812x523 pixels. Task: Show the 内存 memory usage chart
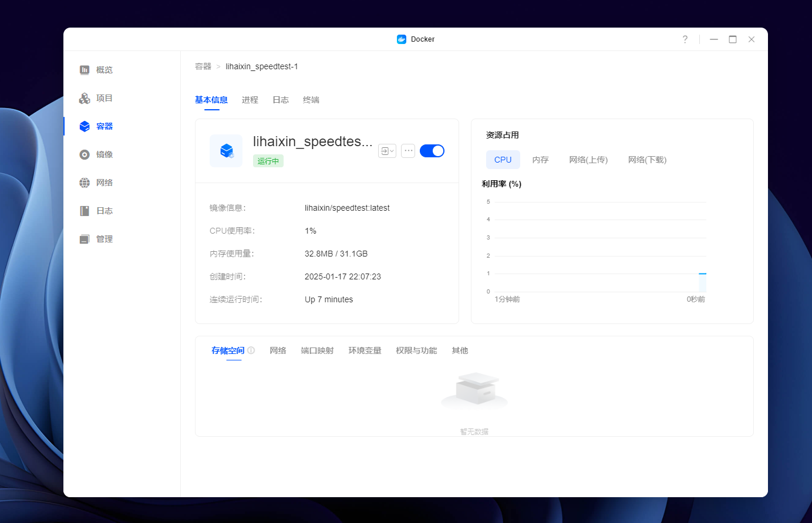540,160
